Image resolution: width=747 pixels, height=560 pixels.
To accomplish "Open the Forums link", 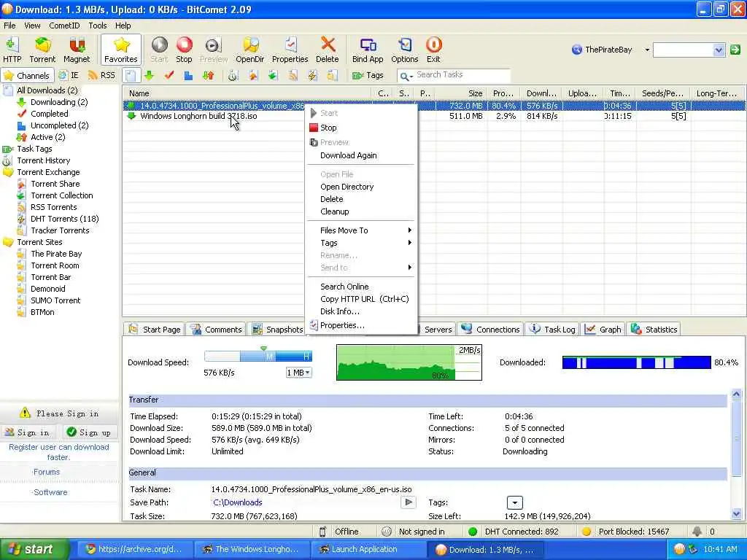I will pos(46,472).
